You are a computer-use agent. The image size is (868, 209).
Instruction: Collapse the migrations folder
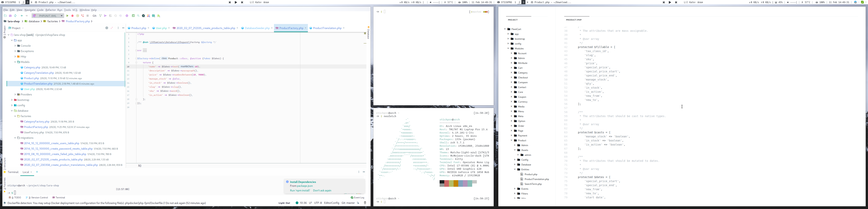point(15,138)
